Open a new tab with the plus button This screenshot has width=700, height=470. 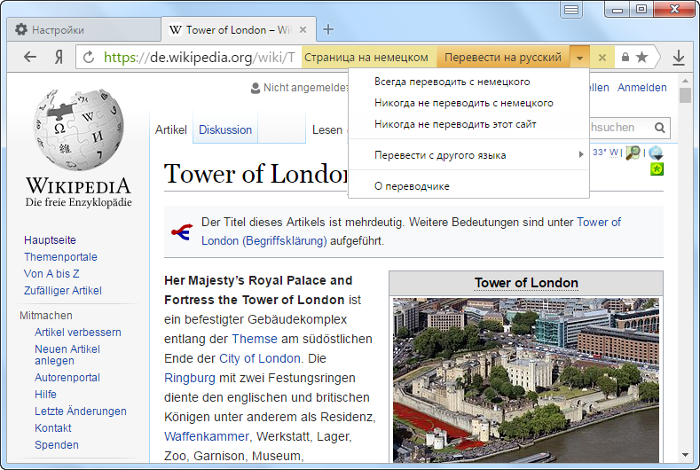coord(328,29)
